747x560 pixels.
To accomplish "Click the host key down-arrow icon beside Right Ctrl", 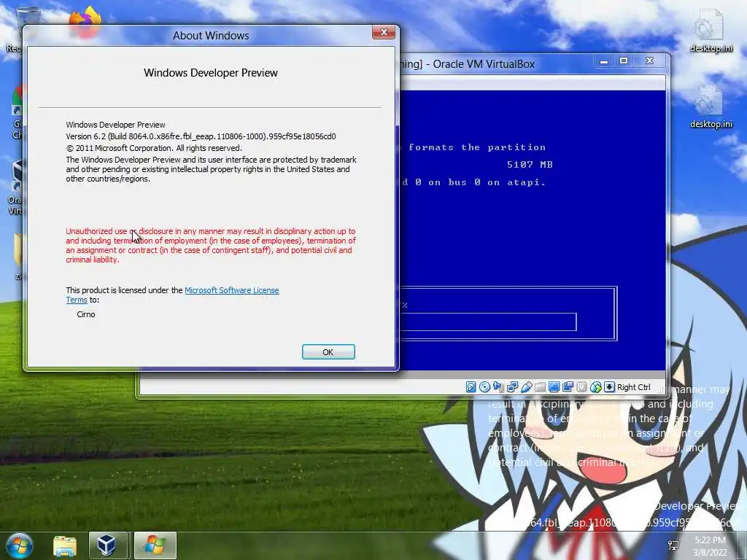I will tap(609, 387).
